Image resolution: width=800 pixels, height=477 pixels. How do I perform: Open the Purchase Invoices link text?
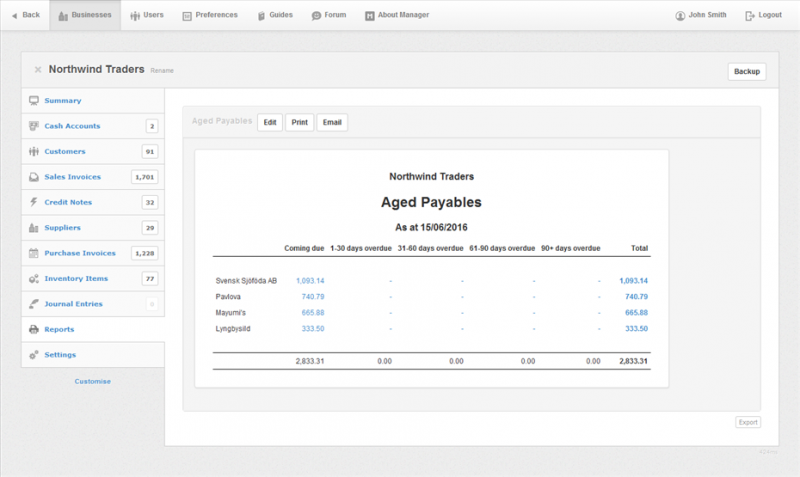(x=80, y=253)
